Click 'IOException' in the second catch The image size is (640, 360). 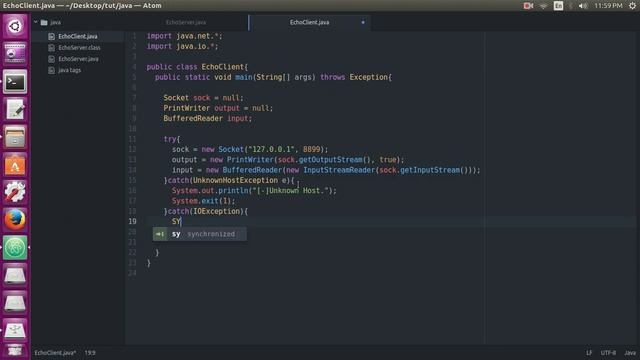point(216,211)
